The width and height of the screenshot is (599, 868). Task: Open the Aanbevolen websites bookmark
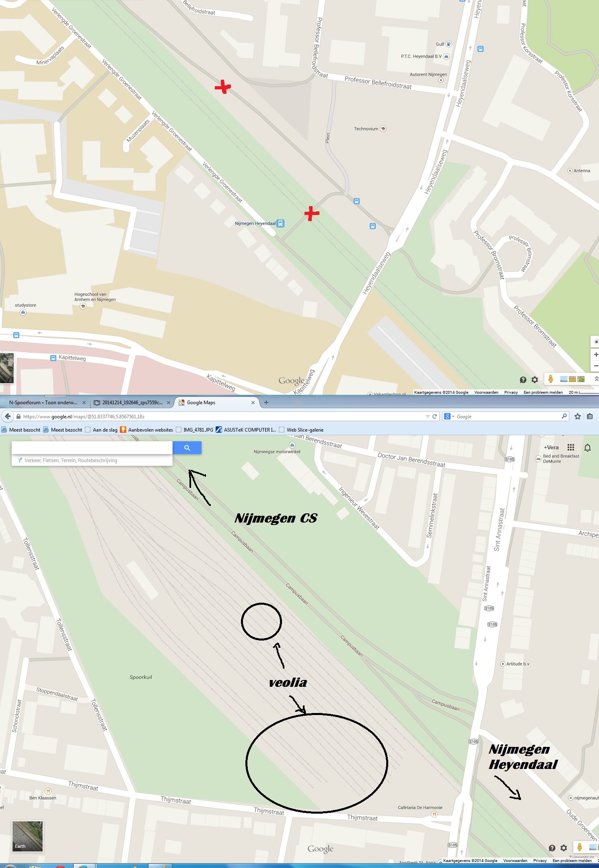146,430
